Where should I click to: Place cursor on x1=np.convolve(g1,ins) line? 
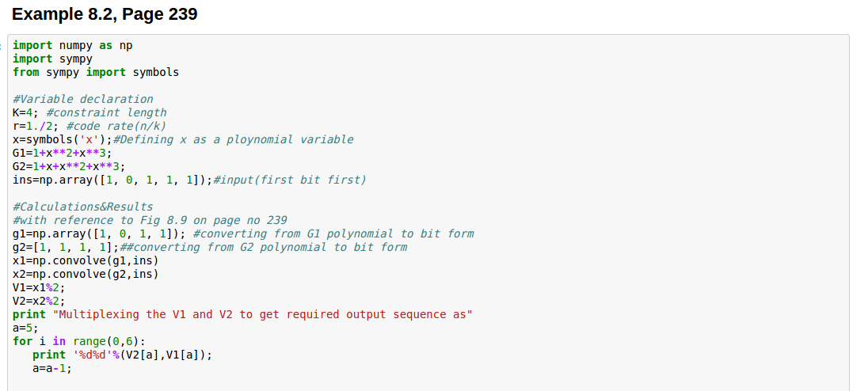(x=86, y=261)
